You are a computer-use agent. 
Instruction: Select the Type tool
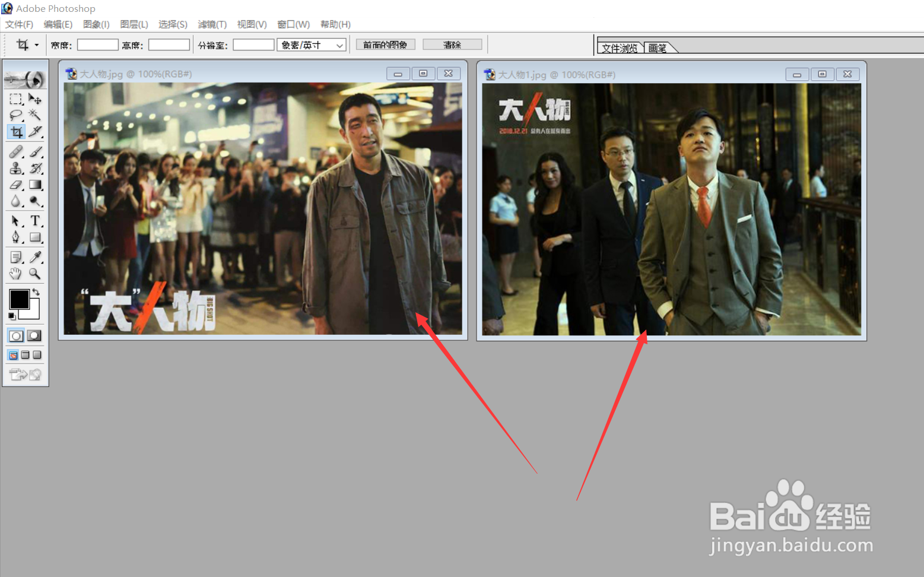(35, 221)
